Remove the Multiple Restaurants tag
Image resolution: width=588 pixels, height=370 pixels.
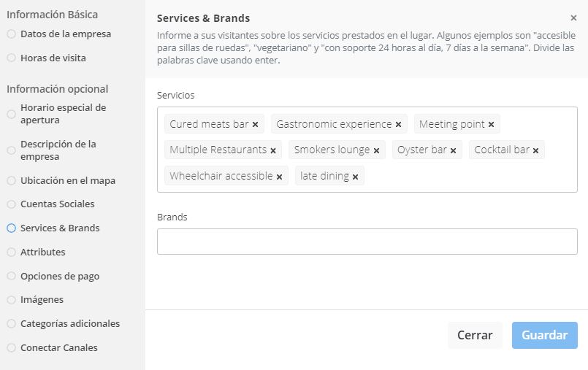(273, 150)
